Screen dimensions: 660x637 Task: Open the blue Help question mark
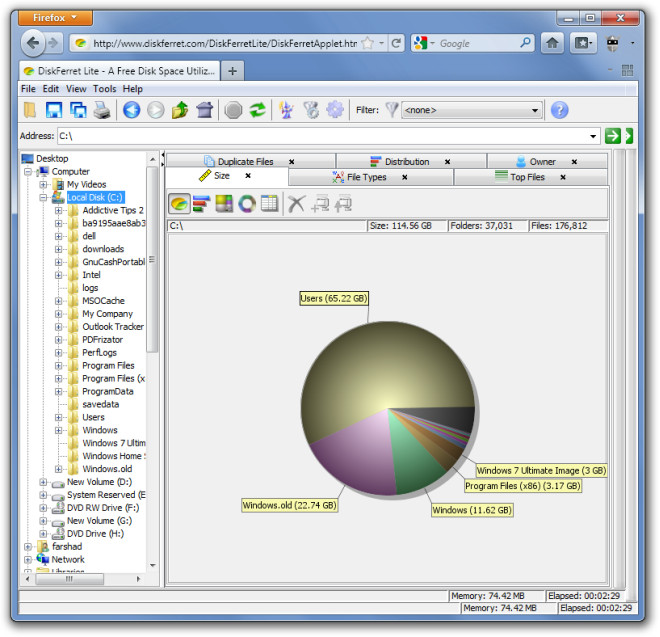click(559, 110)
